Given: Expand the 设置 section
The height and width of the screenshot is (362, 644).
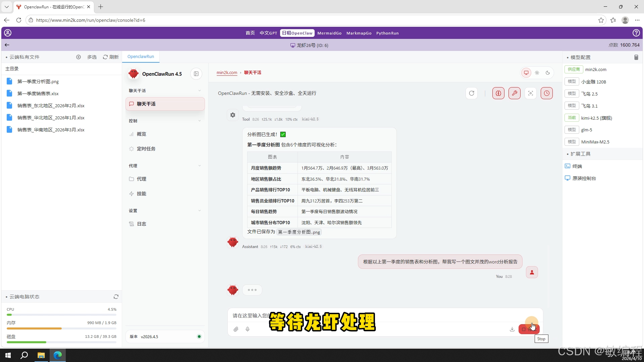Looking at the screenshot, I should tap(200, 210).
